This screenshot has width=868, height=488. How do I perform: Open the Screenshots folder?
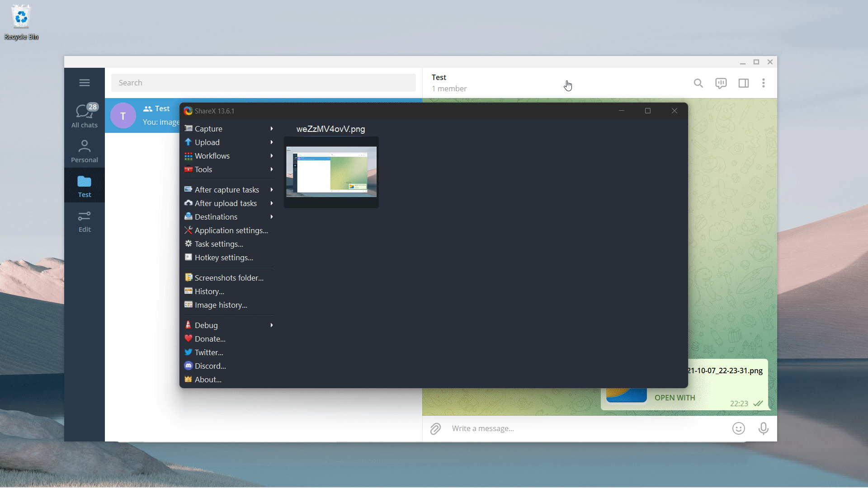pos(229,278)
